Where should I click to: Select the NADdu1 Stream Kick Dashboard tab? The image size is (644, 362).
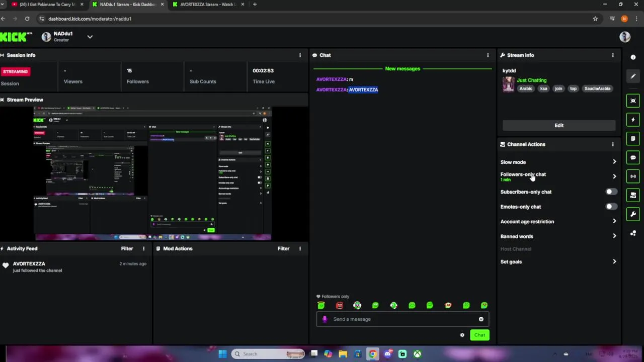[x=127, y=5]
